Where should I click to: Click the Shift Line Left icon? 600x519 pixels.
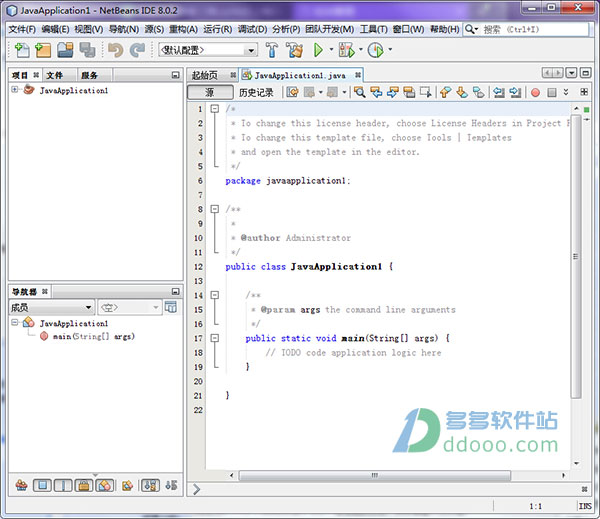[x=498, y=92]
